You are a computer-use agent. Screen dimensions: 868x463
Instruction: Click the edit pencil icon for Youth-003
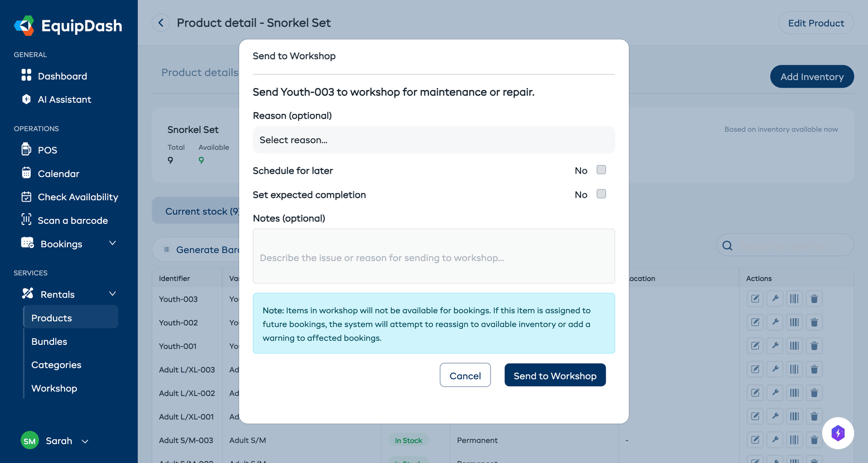pyautogui.click(x=755, y=299)
